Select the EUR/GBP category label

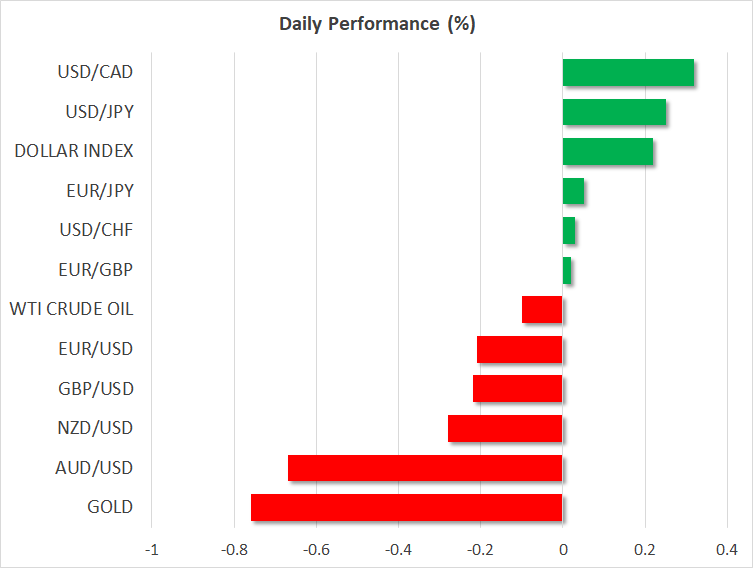95,270
